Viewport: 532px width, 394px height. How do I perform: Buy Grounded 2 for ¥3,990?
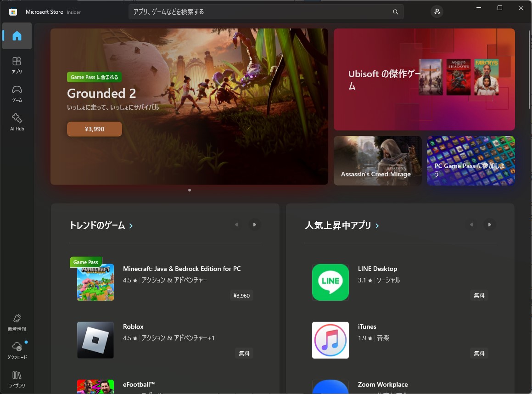click(94, 129)
